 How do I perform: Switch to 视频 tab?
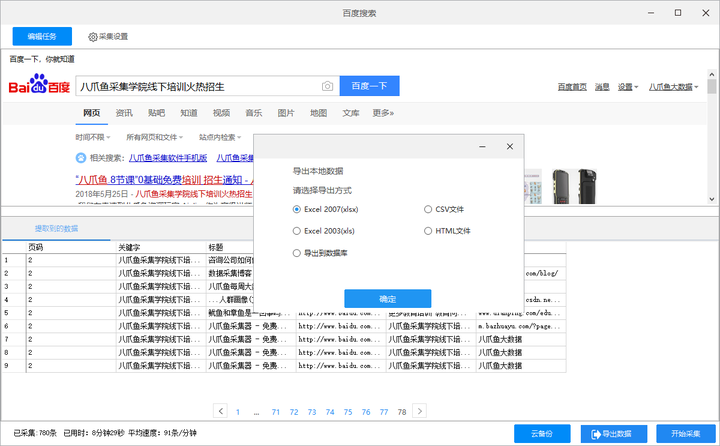coord(221,113)
